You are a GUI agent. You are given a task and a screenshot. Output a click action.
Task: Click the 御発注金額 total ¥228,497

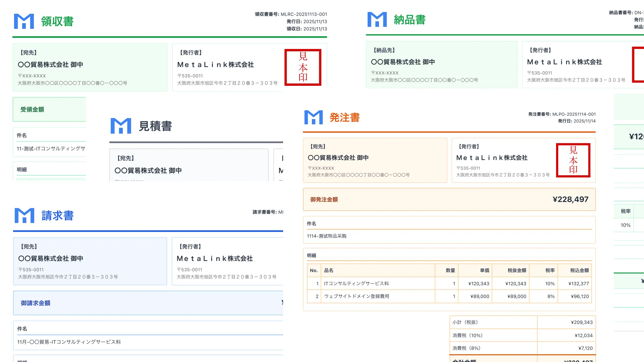click(x=571, y=199)
